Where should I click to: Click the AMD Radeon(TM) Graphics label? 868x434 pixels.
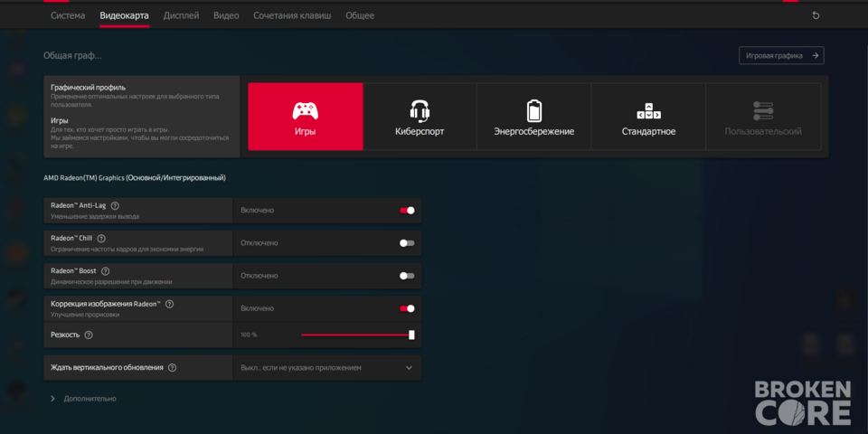(x=135, y=178)
